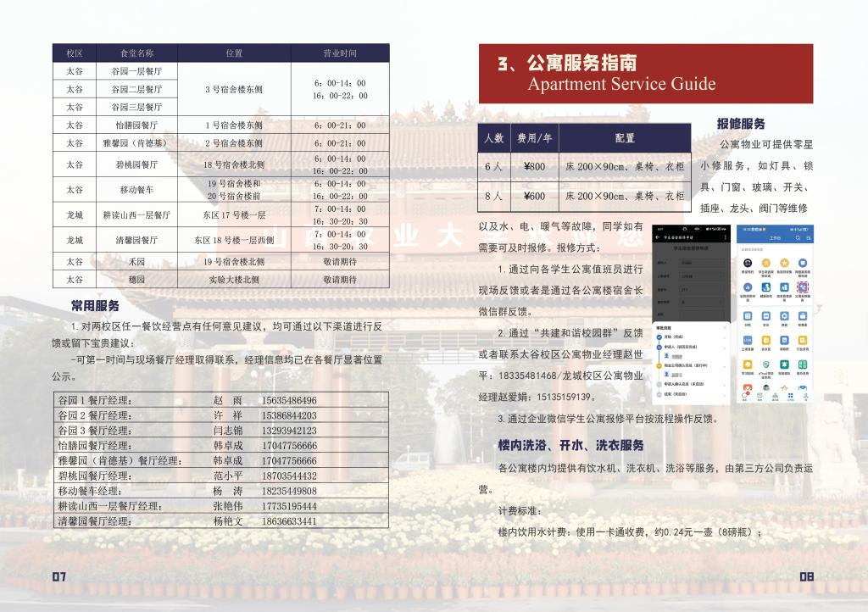Viewport: 868px width, 612px height.
Task: Click the '报修服务' section heading
Action: (x=741, y=124)
